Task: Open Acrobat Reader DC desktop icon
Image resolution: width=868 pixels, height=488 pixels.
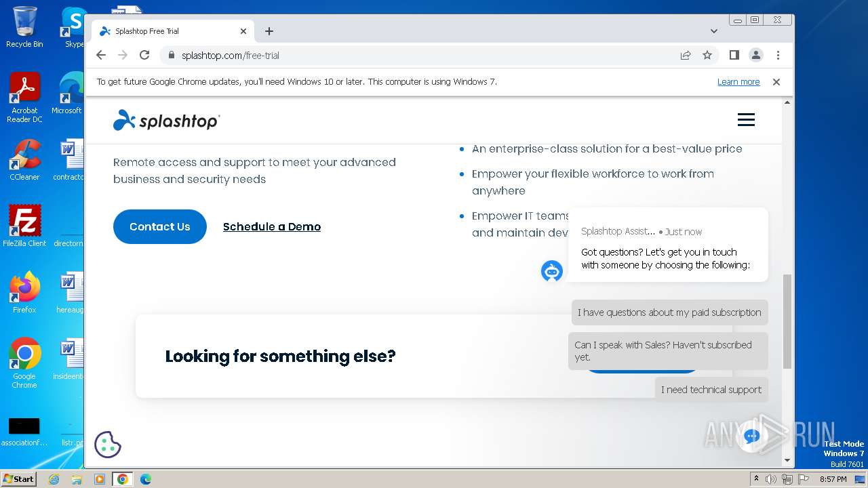Action: point(24,98)
